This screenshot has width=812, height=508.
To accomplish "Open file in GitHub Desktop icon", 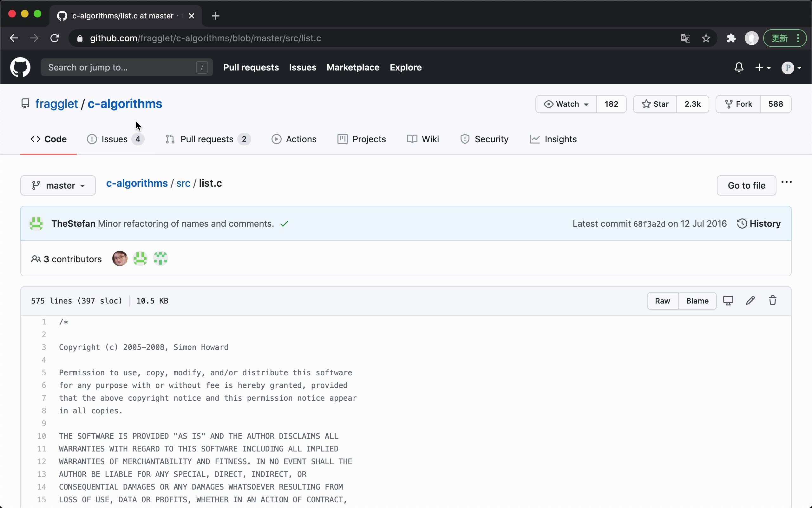I will 728,301.
